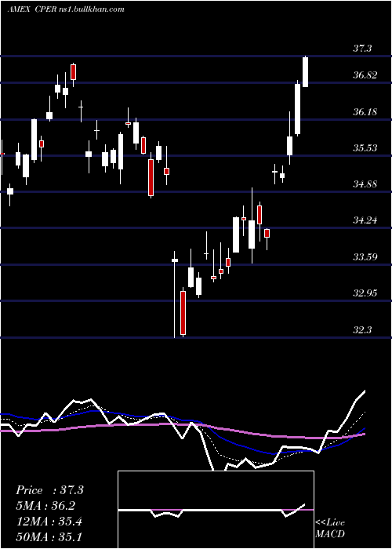Click the <<Live MACD label
Image resolution: width=392 pixels, height=549 pixels.
point(330,529)
